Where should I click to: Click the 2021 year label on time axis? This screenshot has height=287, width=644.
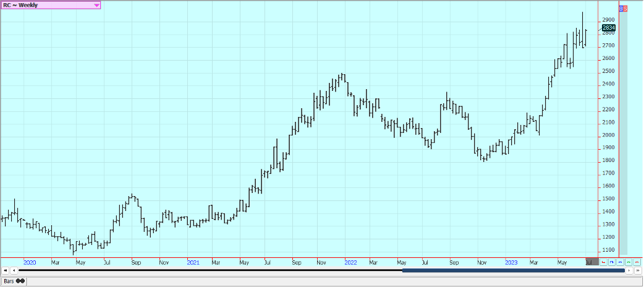(x=193, y=262)
